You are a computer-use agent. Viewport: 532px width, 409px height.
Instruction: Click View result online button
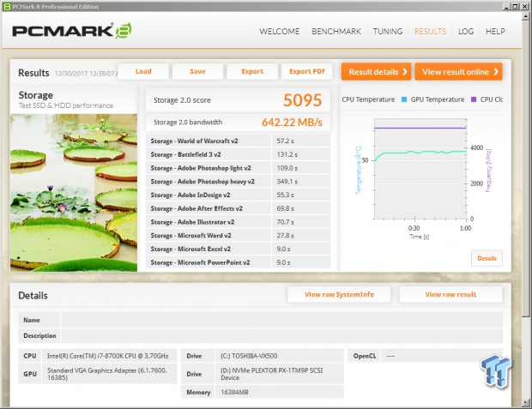[x=458, y=71]
